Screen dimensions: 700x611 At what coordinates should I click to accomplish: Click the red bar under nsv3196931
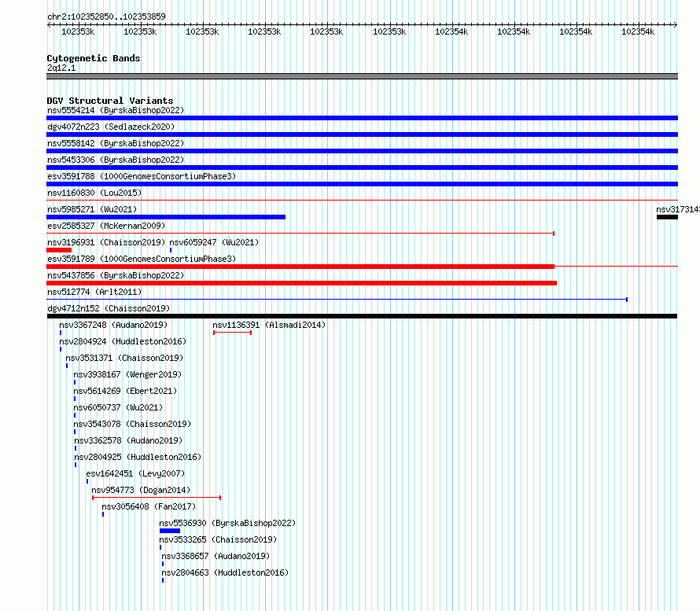(59, 250)
